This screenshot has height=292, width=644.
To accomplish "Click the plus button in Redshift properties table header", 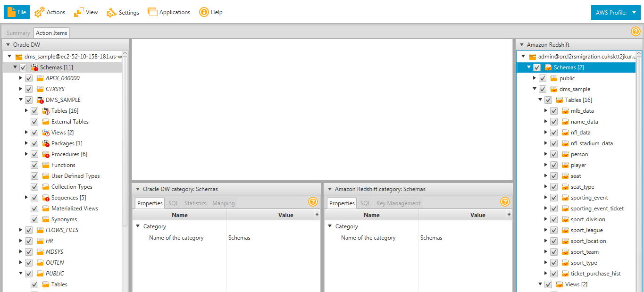I will coord(509,214).
